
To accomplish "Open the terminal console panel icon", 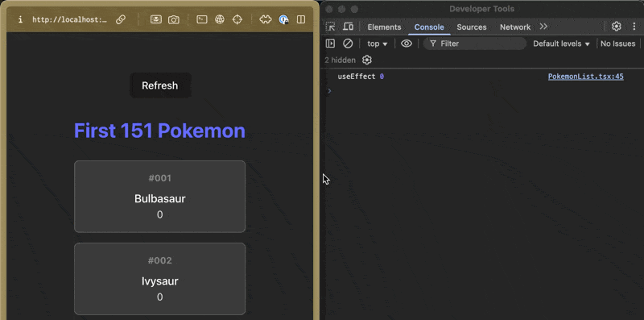I will 202,19.
